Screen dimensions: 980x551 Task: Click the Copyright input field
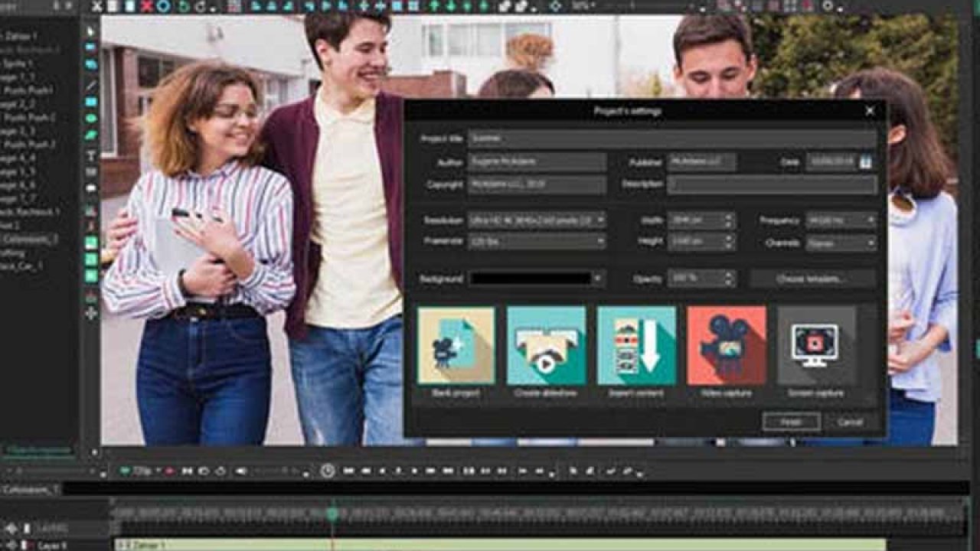pos(537,184)
